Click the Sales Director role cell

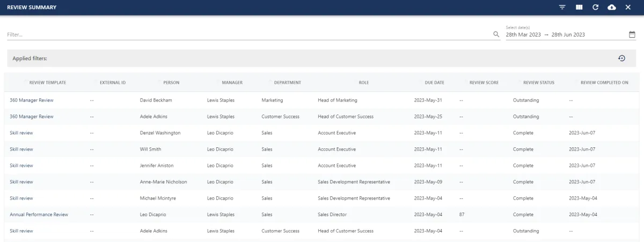click(332, 215)
